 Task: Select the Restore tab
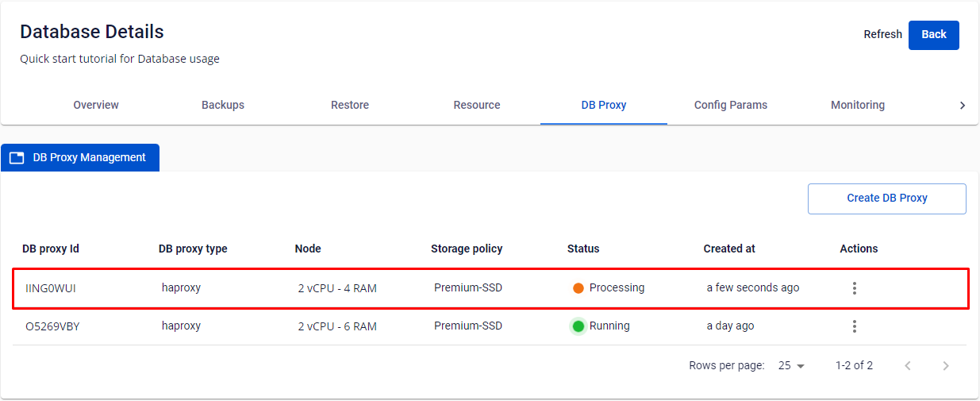point(350,105)
